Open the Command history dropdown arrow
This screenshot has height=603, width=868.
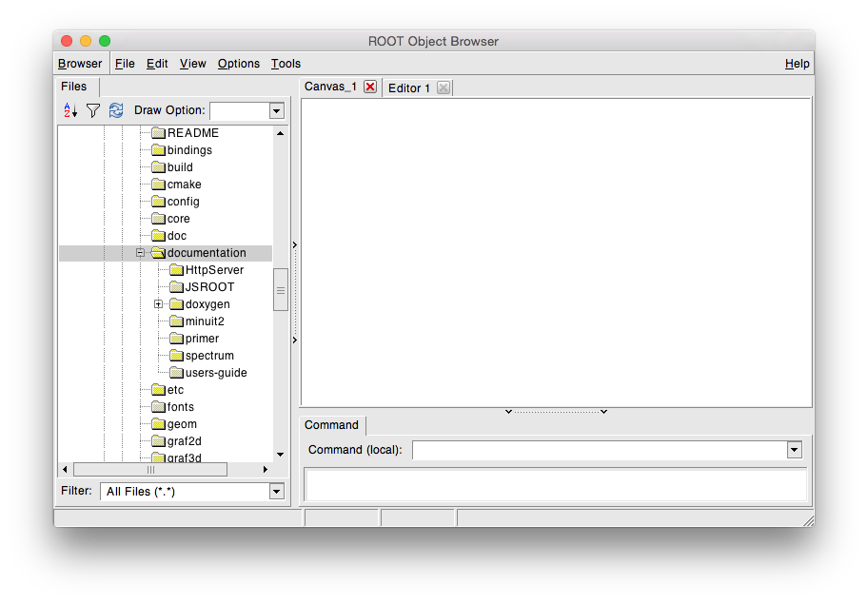coord(794,450)
